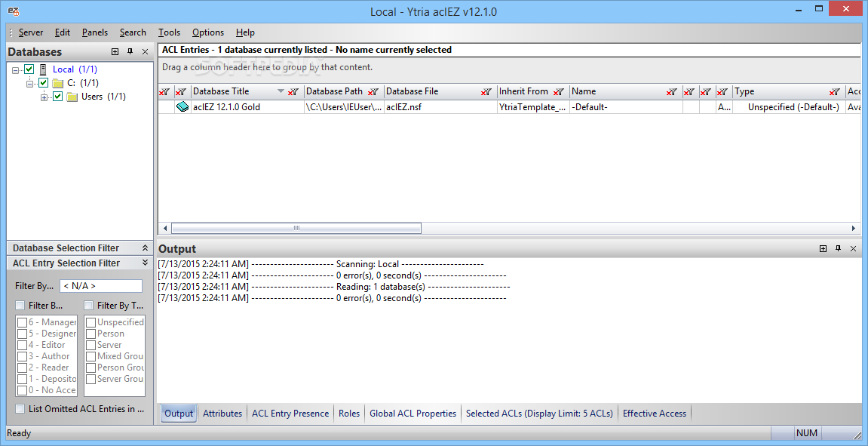Check the '6 - Manager' access level box
868x446 pixels.
point(22,322)
